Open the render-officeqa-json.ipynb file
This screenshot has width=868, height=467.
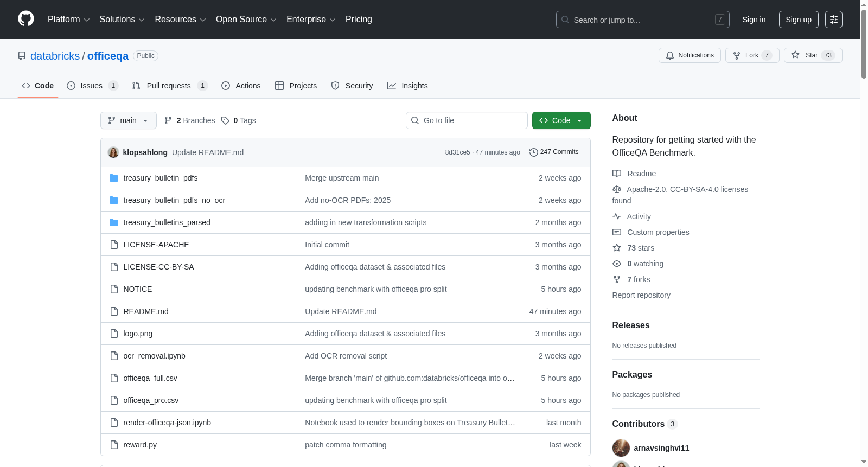pos(167,423)
